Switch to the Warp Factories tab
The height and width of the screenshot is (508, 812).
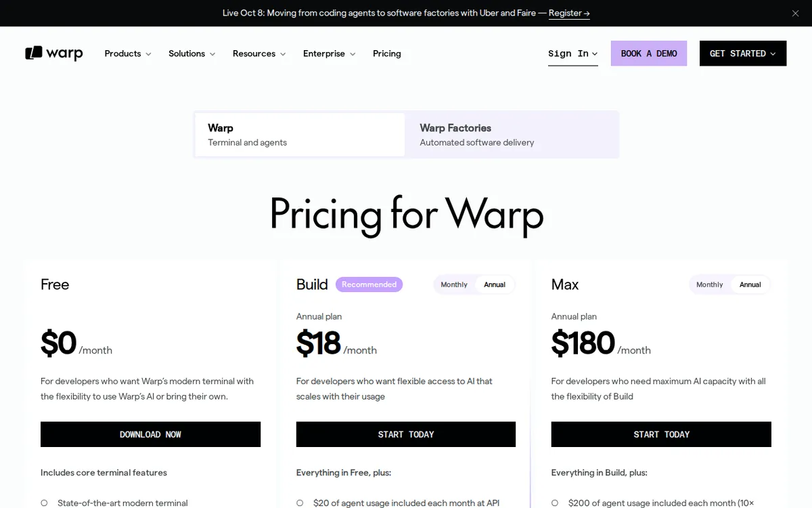coord(512,135)
